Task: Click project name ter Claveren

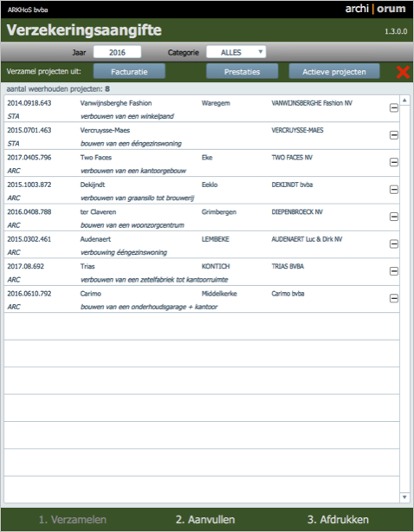Action: tap(99, 211)
